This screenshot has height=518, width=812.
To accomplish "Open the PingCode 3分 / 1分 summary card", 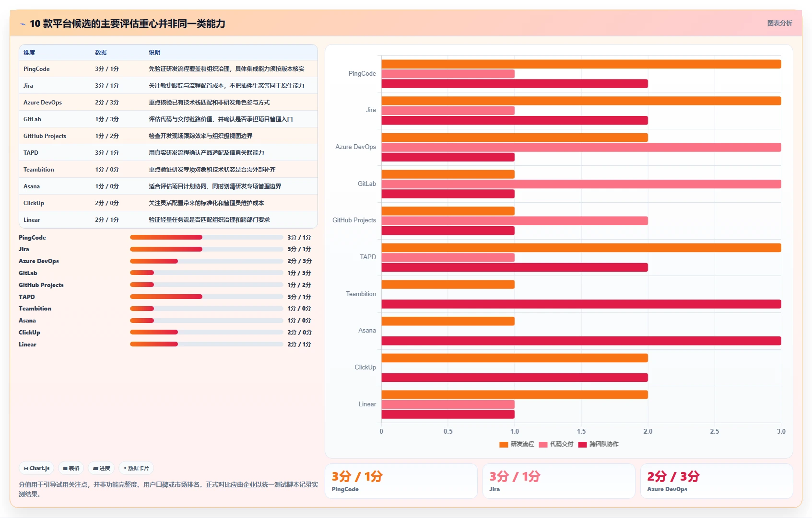I will pyautogui.click(x=401, y=481).
